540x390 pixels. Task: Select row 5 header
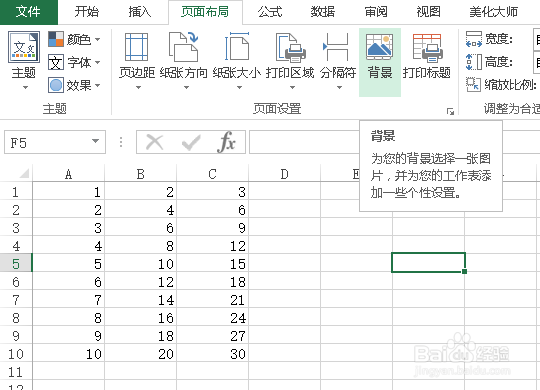point(16,264)
